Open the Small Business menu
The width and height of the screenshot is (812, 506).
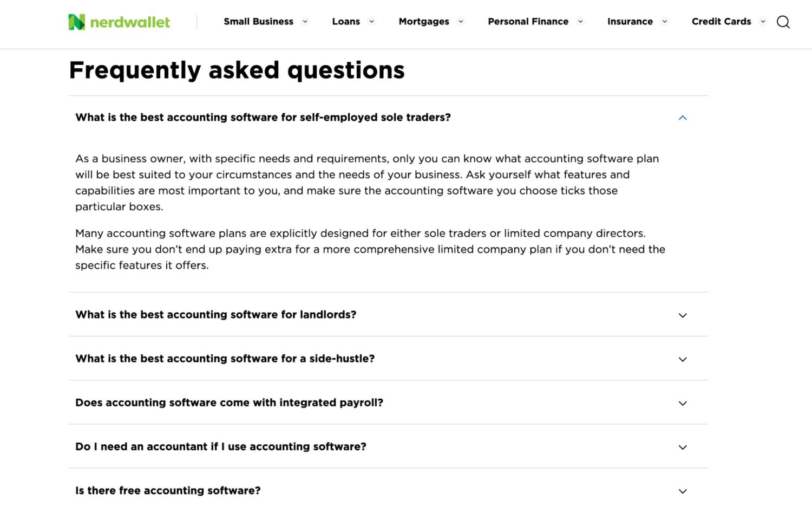click(x=258, y=22)
